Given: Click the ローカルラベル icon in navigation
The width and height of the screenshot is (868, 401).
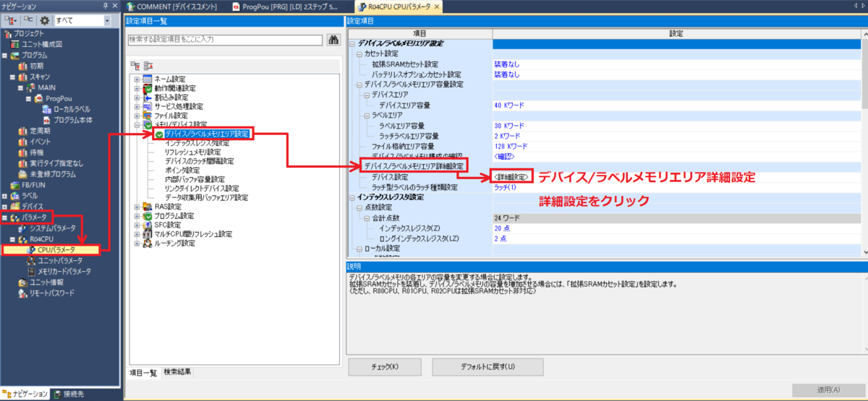Looking at the screenshot, I should point(47,109).
